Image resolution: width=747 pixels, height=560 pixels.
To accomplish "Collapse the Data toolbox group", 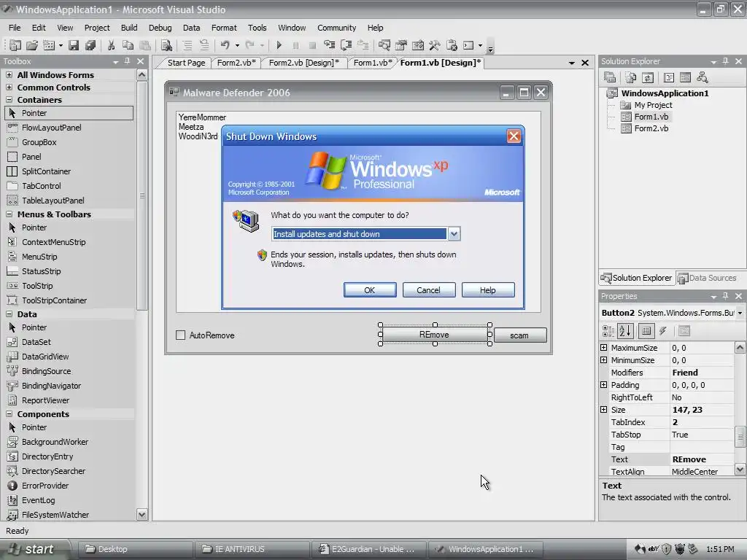I will 9,314.
